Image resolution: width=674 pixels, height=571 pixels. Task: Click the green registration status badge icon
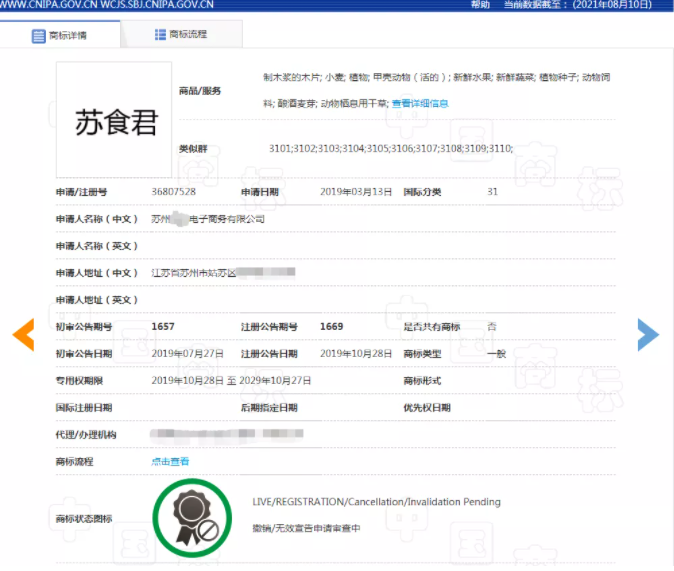(x=192, y=518)
